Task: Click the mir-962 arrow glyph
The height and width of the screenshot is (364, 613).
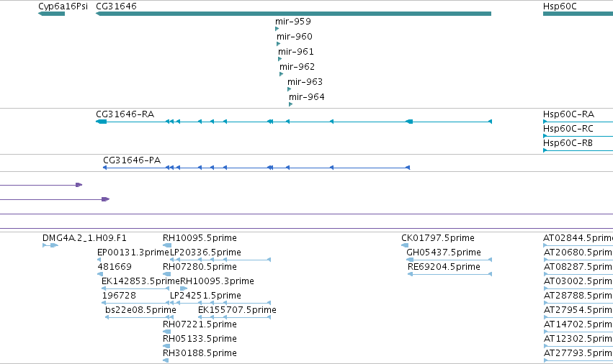Action: (x=281, y=74)
